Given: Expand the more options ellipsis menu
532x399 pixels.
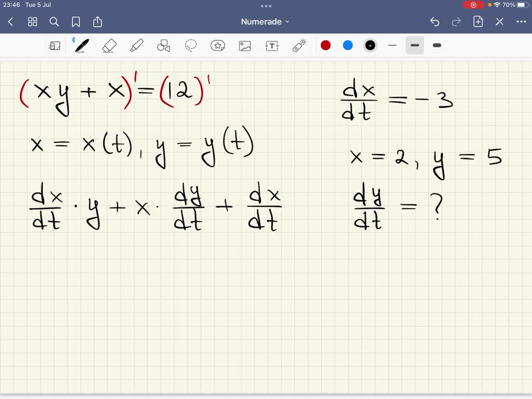Looking at the screenshot, I should (521, 22).
